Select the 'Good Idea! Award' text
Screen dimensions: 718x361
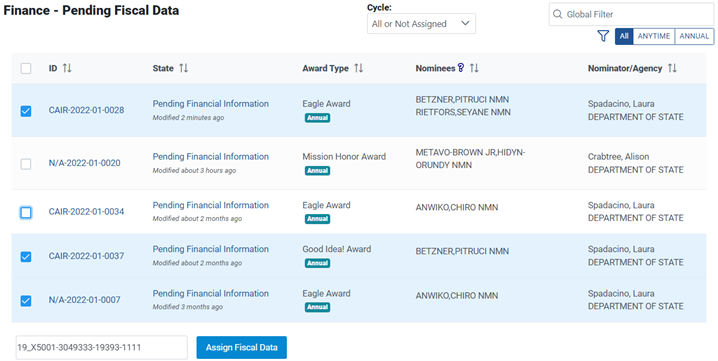point(337,249)
